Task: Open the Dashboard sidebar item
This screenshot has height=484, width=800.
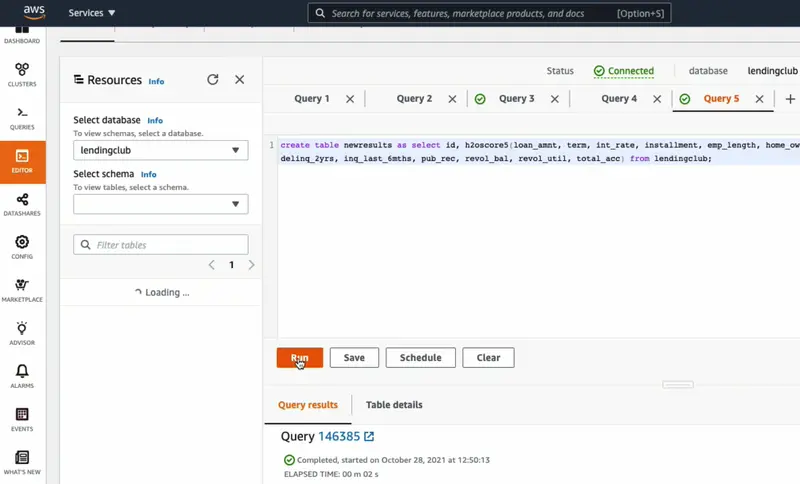Action: coord(22,36)
